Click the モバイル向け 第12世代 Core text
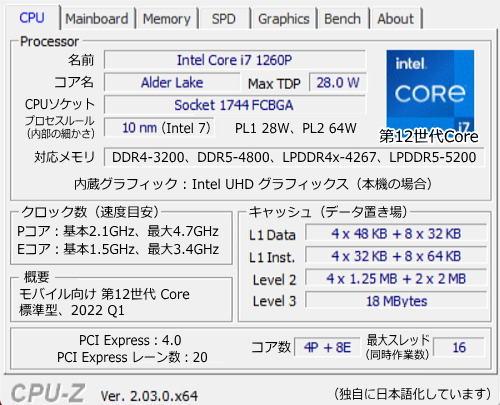The width and height of the screenshot is (500, 405). (x=104, y=294)
